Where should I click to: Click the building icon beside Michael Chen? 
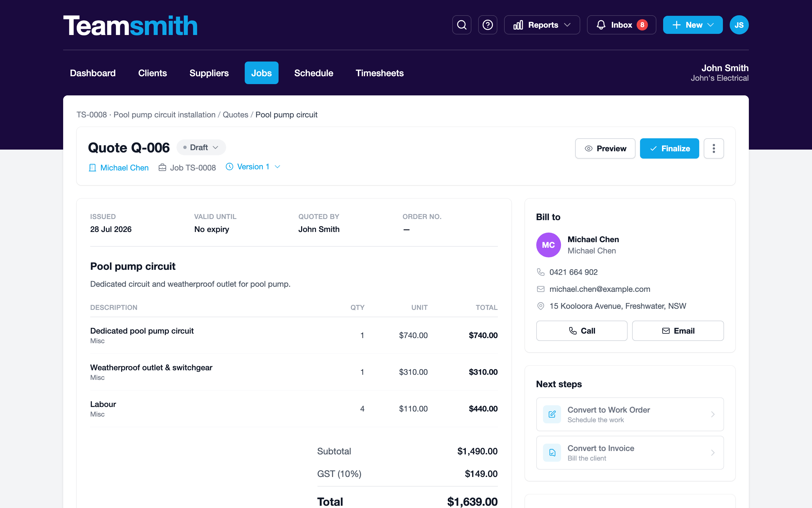pyautogui.click(x=92, y=168)
